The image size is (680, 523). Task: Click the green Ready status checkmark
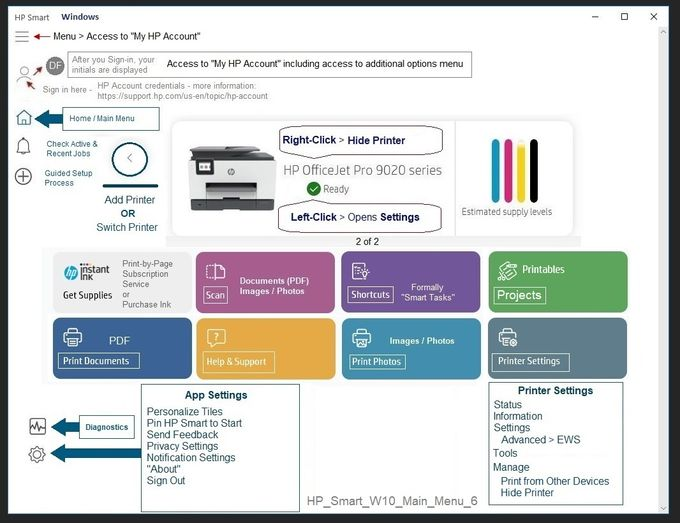tap(314, 189)
